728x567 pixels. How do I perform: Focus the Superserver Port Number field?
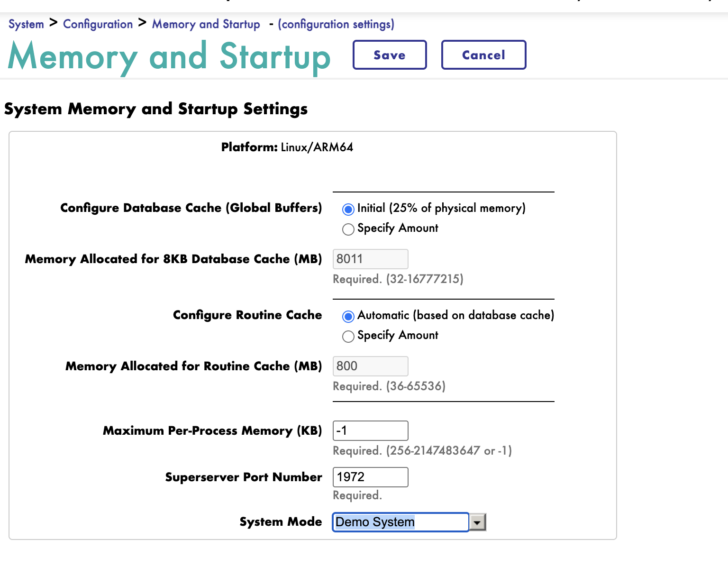pos(371,477)
